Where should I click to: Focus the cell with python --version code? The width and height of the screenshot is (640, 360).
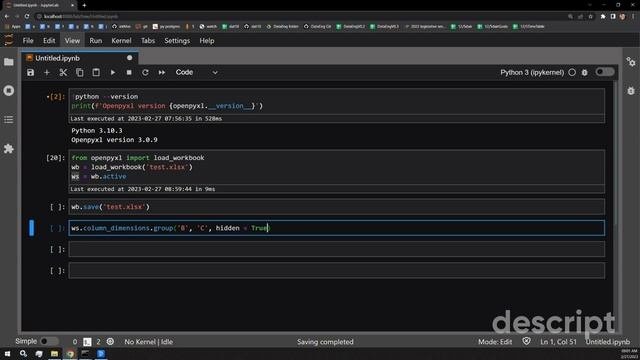[x=337, y=101]
